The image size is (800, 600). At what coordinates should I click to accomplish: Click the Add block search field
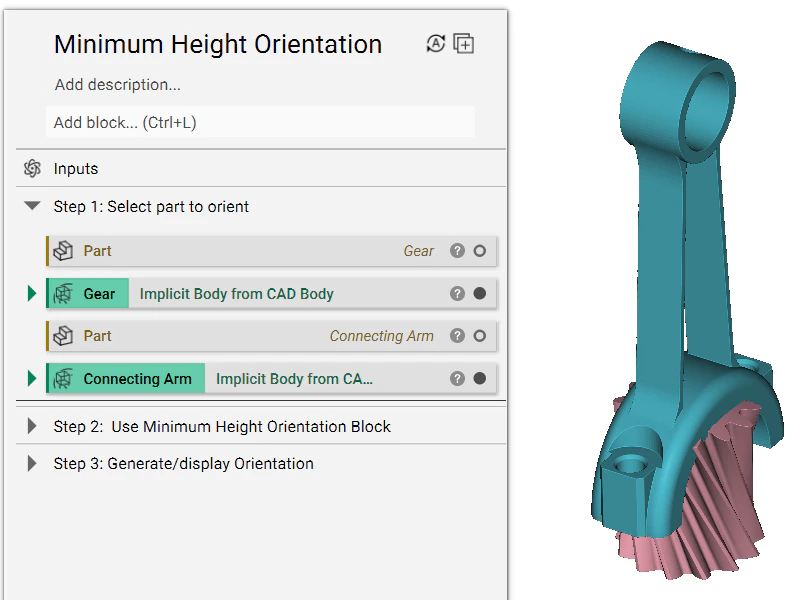coord(260,122)
